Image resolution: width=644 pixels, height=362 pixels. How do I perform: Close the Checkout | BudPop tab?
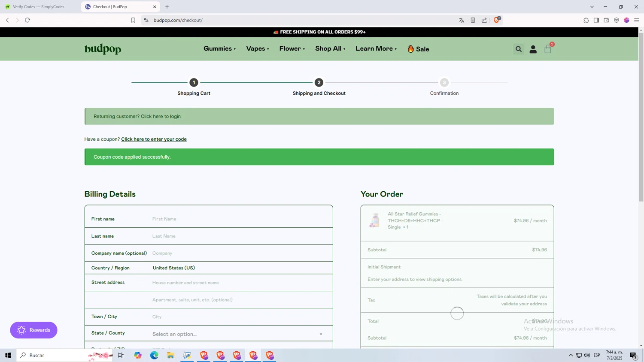(155, 7)
